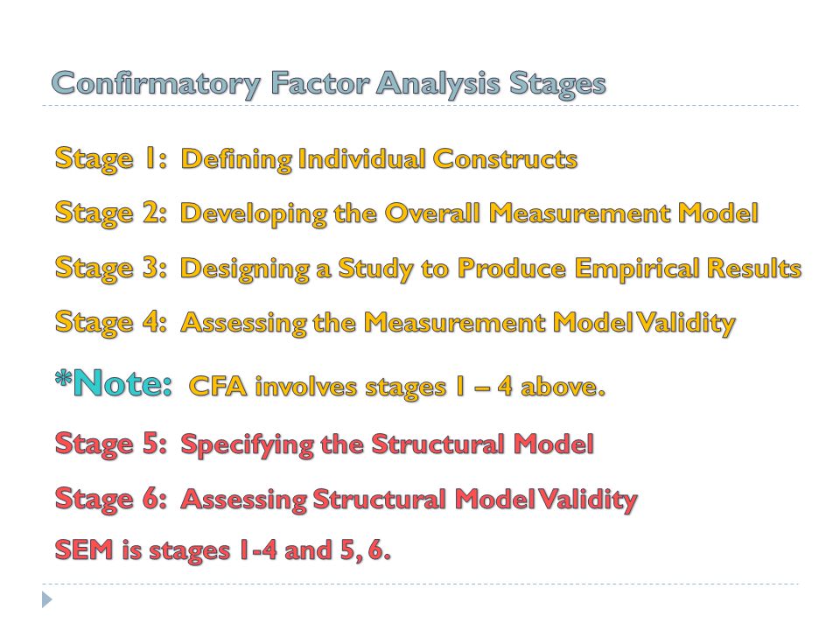This screenshot has height=630, width=840.
Task: Click Designing a Study to Produce Empirical Results
Action: [491, 269]
